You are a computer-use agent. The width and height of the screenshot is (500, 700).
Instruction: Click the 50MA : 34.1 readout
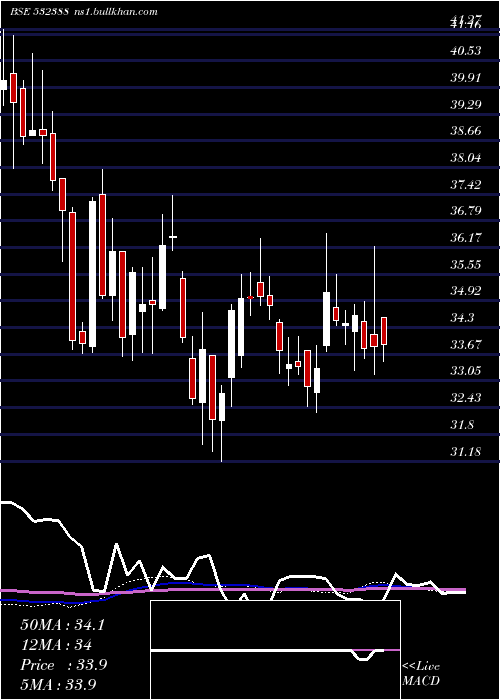pyautogui.click(x=62, y=625)
